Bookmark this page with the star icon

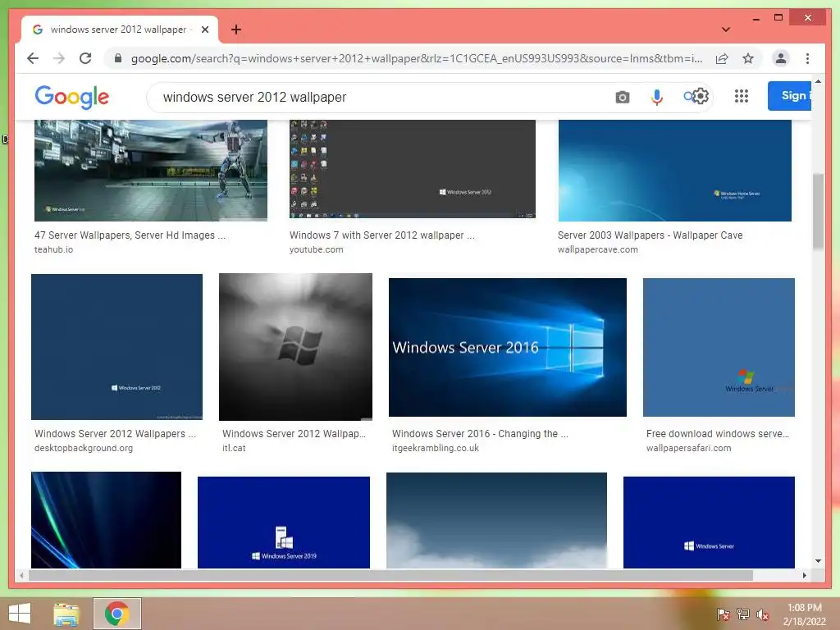click(x=748, y=58)
